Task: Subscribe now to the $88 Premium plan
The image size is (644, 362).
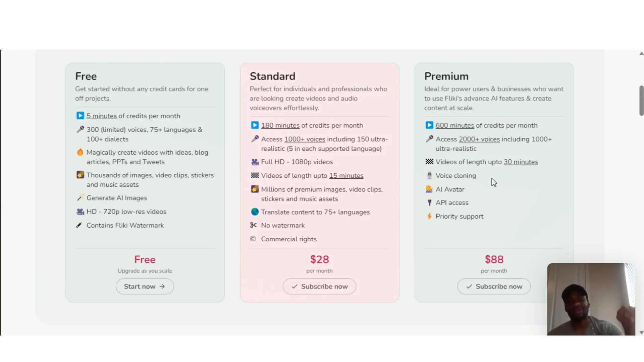Action: tap(494, 286)
